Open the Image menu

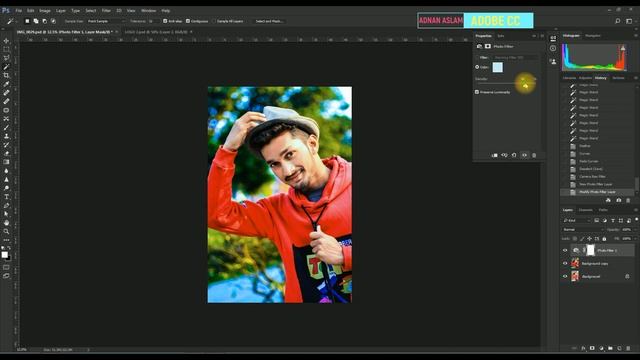tap(44, 11)
